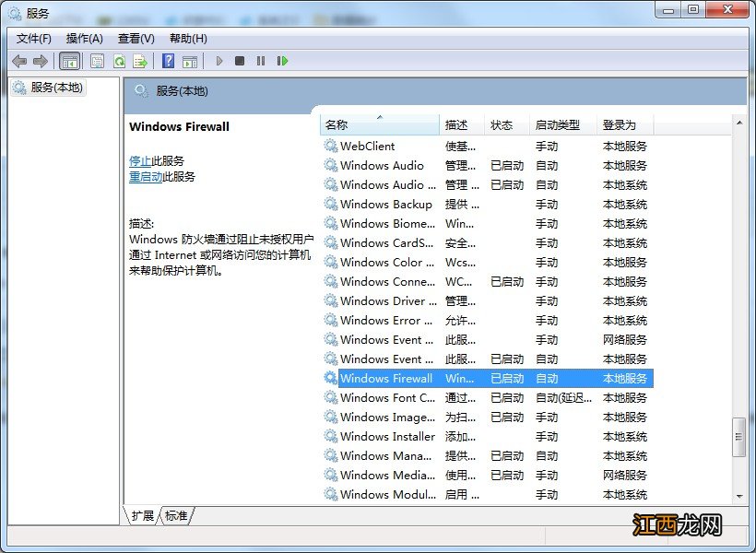The image size is (756, 553).
Task: Refresh the services list using toolbar icon
Action: point(119,61)
